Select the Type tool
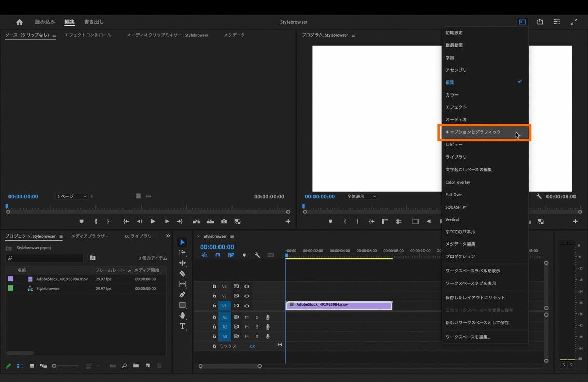This screenshot has width=588, height=382. [182, 326]
